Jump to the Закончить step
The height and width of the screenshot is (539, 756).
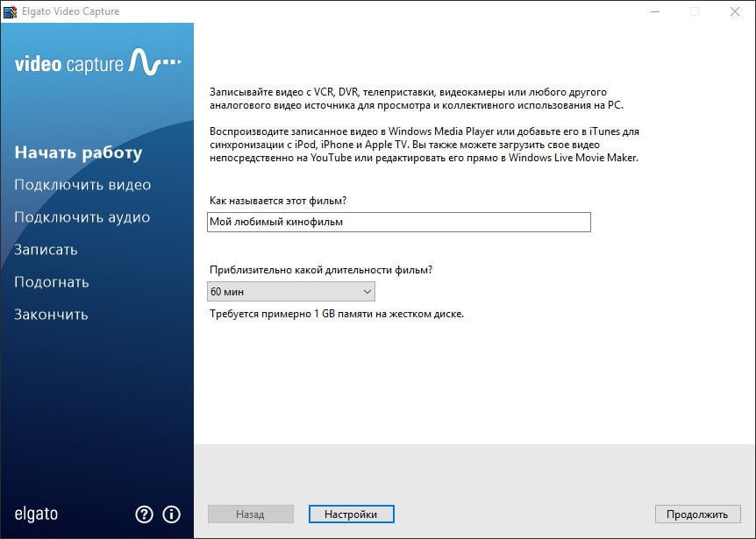tap(51, 315)
